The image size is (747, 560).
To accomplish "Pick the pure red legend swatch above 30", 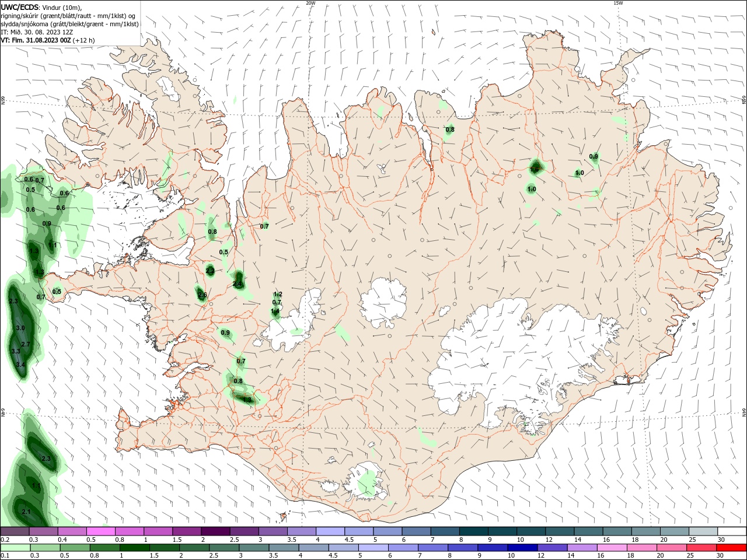I will 732,548.
